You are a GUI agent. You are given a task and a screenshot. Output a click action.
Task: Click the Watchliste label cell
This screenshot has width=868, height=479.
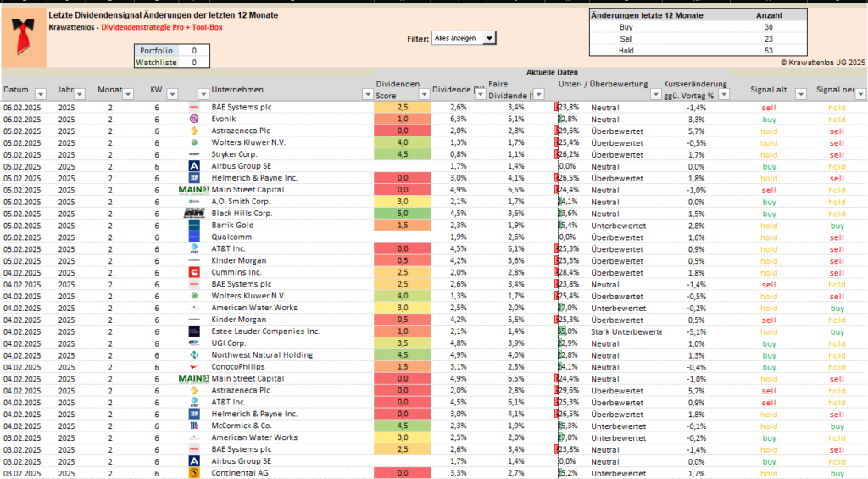tap(157, 63)
